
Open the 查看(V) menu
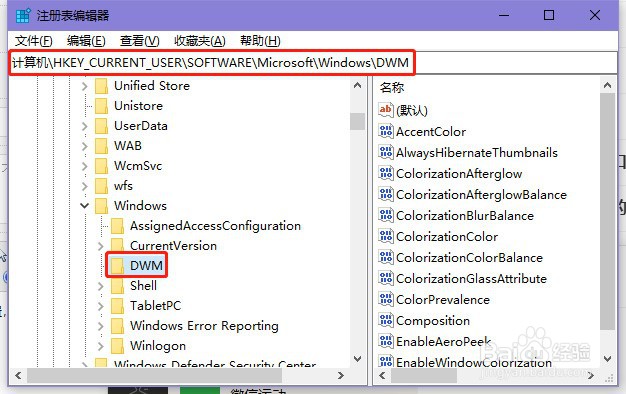[x=140, y=41]
